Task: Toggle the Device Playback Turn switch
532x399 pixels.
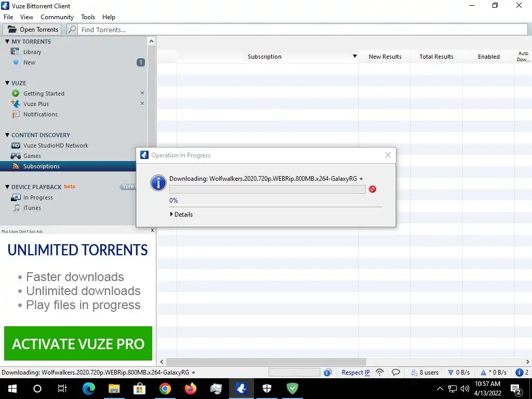Action: point(128,187)
